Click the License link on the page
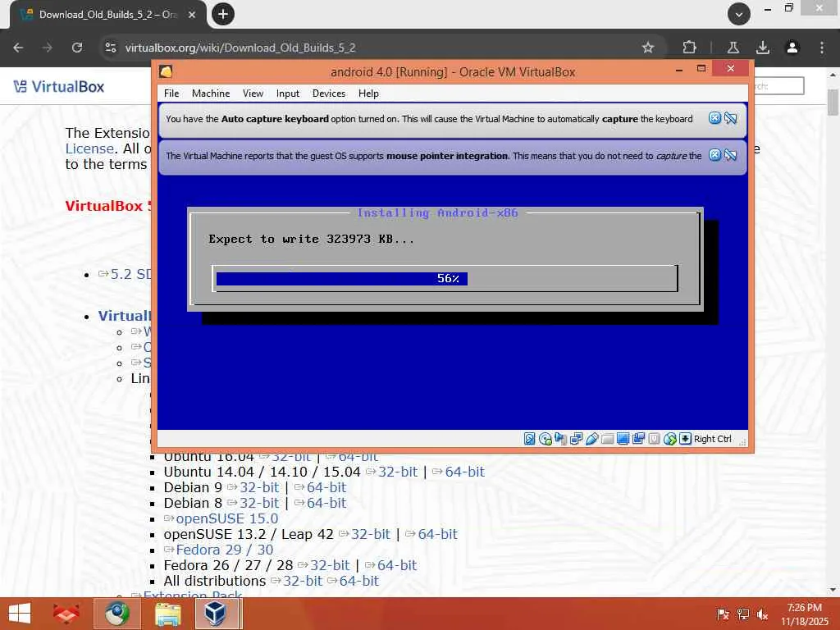 pos(89,148)
